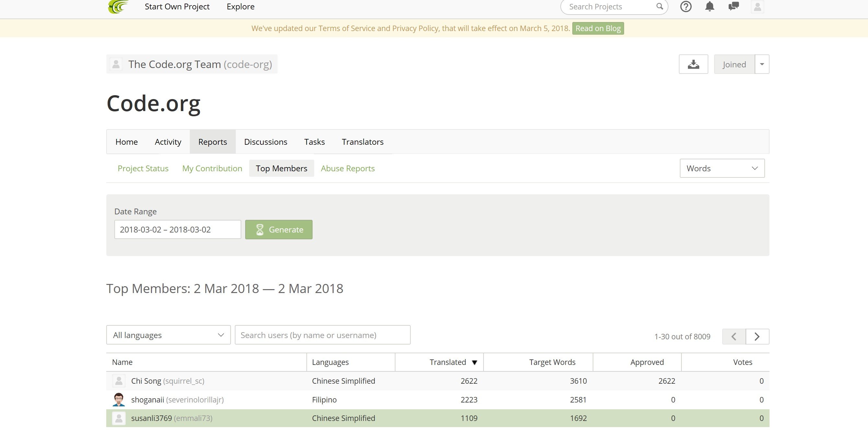Open My Contribution report
Viewport: 868px width, 430px height.
(212, 168)
